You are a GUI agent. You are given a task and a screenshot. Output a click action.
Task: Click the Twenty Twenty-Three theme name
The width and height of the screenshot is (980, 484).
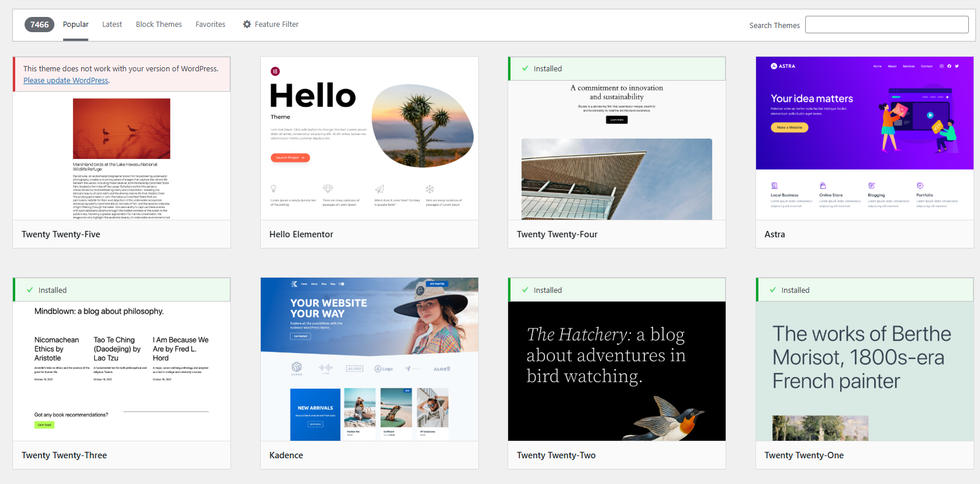pyautogui.click(x=64, y=455)
